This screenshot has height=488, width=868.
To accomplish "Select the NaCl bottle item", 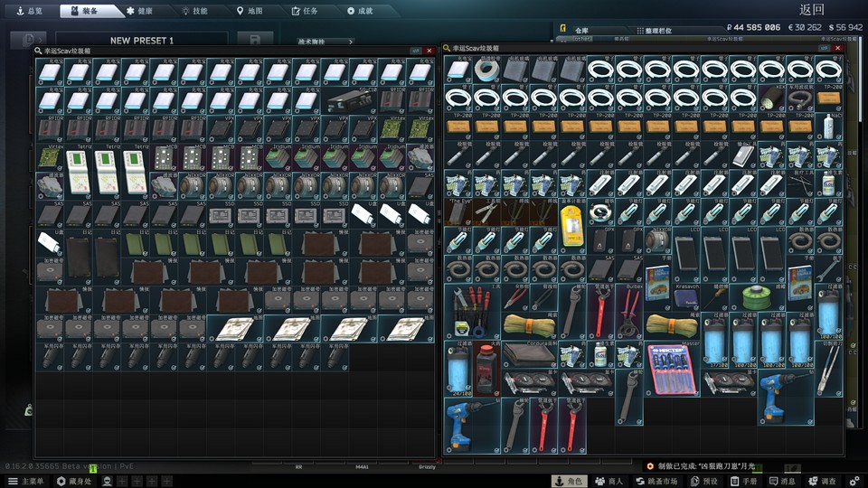I will tap(829, 127).
